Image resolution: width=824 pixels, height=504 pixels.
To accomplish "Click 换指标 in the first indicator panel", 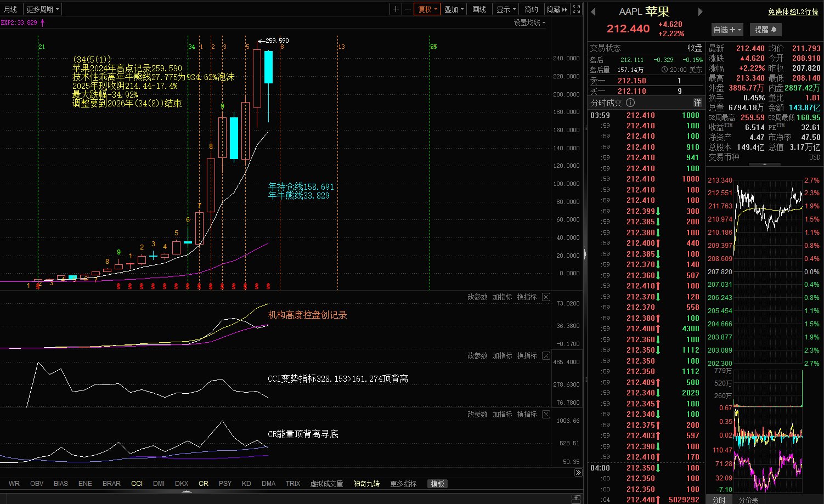I will tap(527, 297).
